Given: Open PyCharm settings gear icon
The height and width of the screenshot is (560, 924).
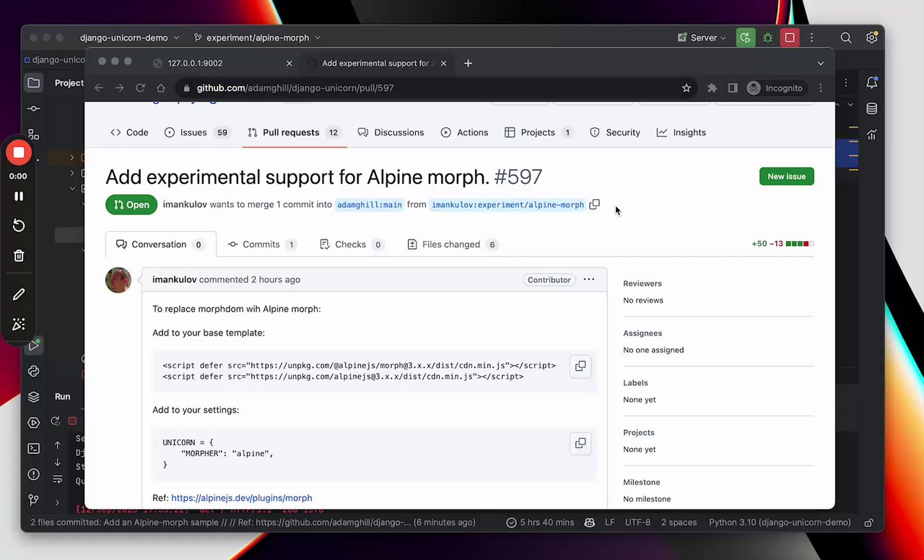Looking at the screenshot, I should point(871,38).
